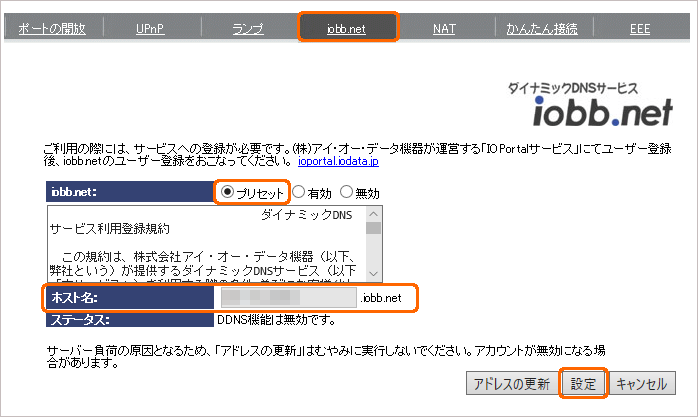Click the iobb.net dynamic DNS logo

590,104
